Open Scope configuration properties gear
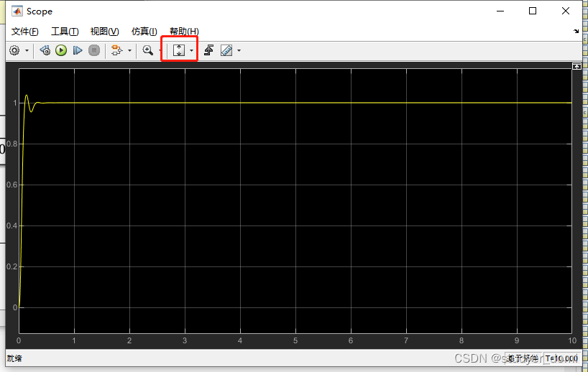The height and width of the screenshot is (372, 588). (x=14, y=50)
